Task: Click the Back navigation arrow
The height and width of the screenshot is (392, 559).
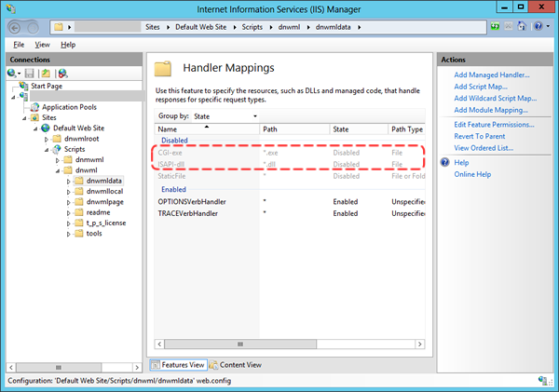Action: click(x=15, y=27)
